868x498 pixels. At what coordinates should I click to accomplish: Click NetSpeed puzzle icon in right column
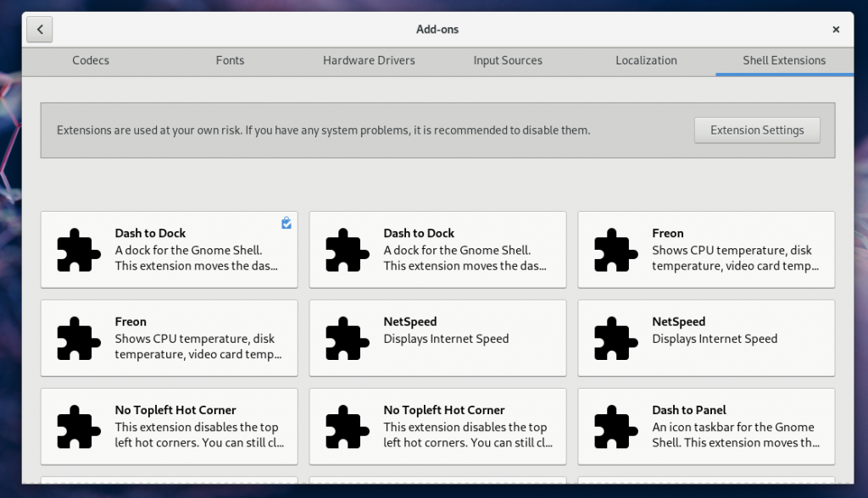pos(615,338)
